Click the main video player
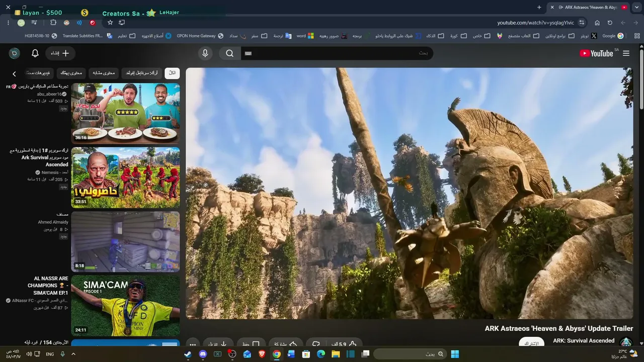This screenshot has height=362, width=644. pyautogui.click(x=410, y=194)
